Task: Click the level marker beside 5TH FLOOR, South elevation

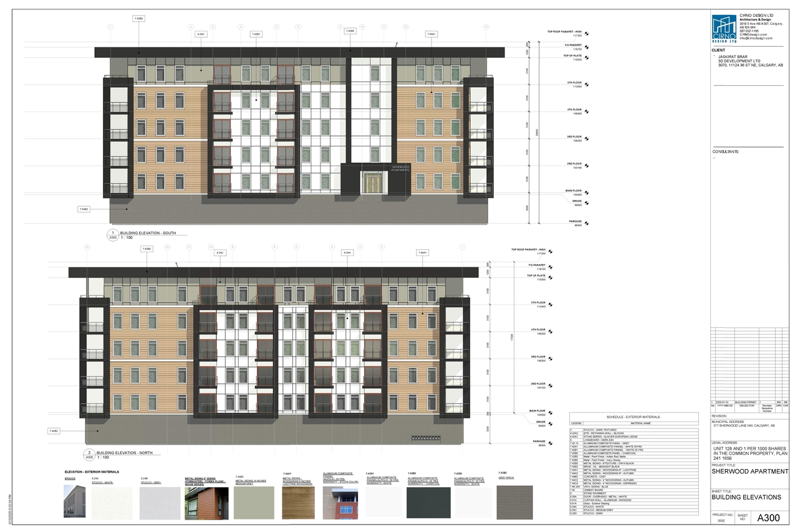Action: pyautogui.click(x=586, y=85)
